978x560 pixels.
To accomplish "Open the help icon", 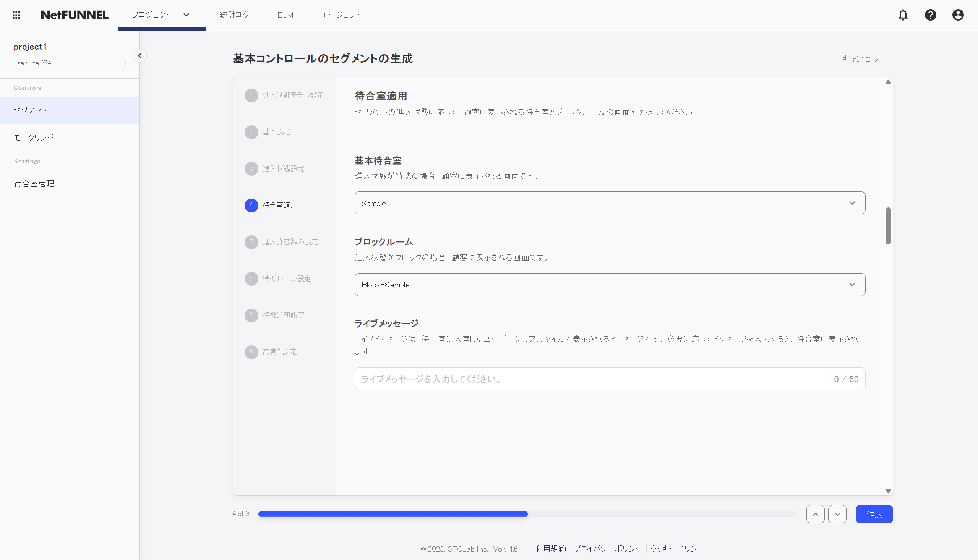I will pyautogui.click(x=930, y=15).
